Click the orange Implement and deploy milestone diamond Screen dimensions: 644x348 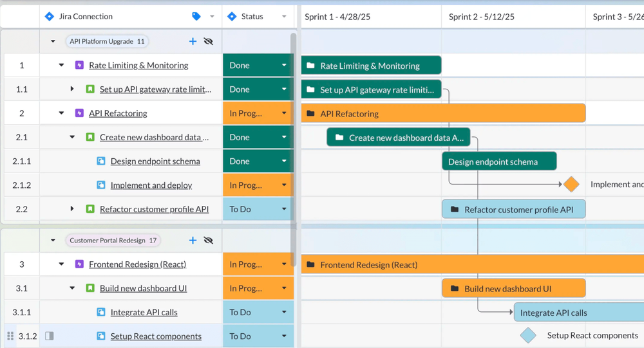click(571, 185)
